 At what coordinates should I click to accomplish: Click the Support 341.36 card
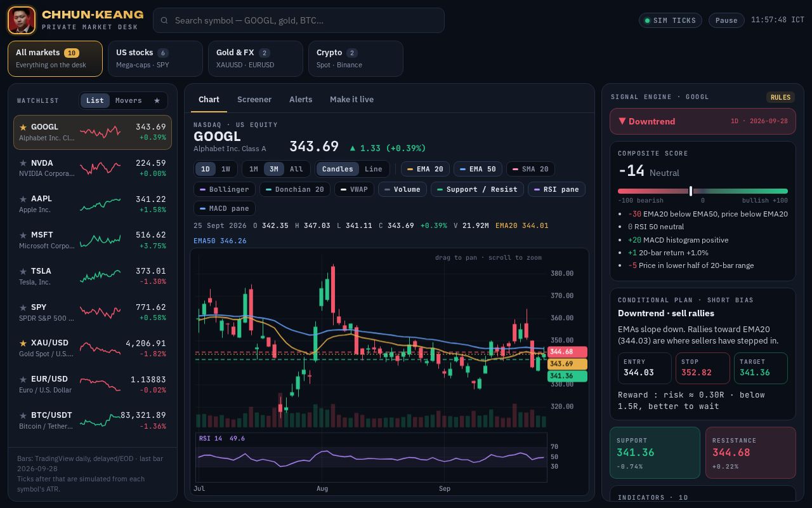pyautogui.click(x=655, y=453)
